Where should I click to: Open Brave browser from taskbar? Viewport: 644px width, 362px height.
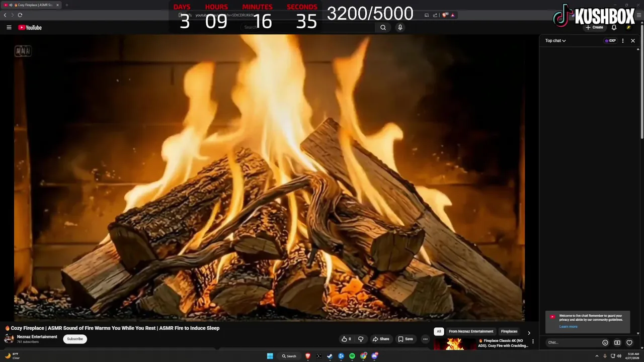pyautogui.click(x=308, y=356)
